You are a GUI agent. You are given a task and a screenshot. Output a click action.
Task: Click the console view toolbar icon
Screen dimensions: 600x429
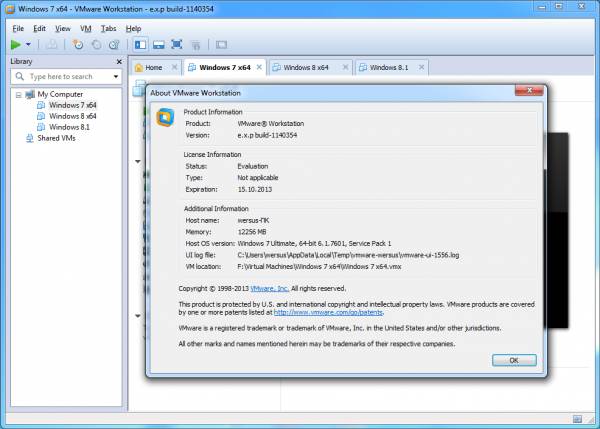(221, 45)
